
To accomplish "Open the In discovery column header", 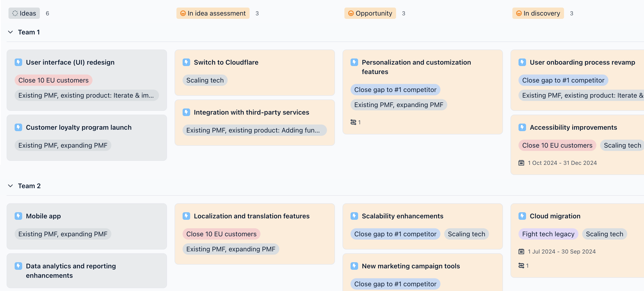I will [538, 13].
